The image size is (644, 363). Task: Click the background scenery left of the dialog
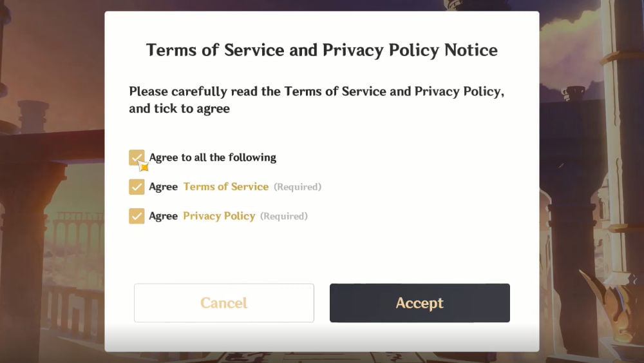click(x=52, y=193)
